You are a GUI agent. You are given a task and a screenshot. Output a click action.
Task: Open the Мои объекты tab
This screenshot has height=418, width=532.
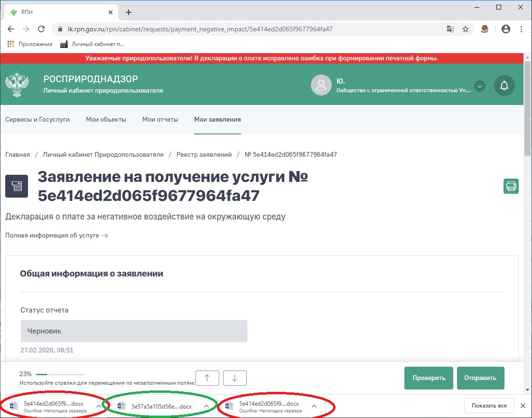[x=106, y=119]
